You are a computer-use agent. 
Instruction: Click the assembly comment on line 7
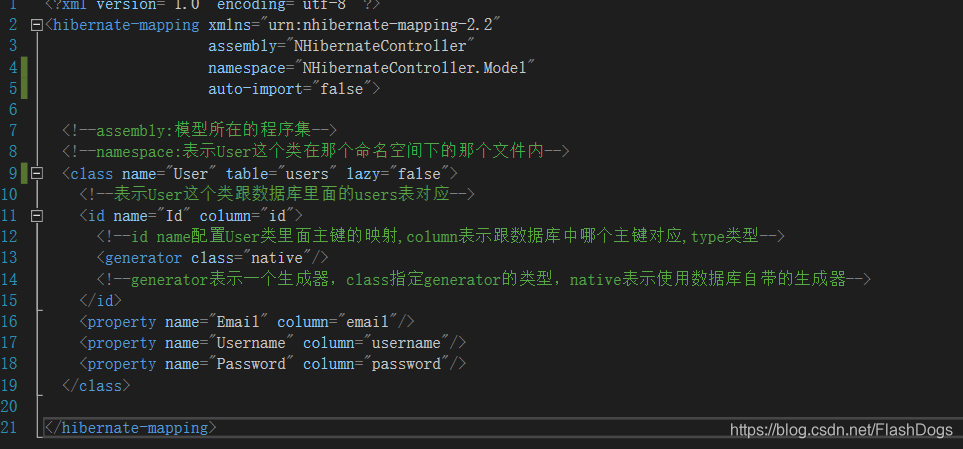(200, 131)
